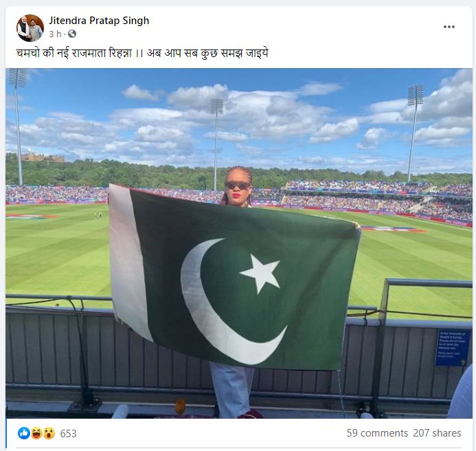Click the blue safety notice sign in photo
This screenshot has width=476, height=451.
click(x=453, y=348)
